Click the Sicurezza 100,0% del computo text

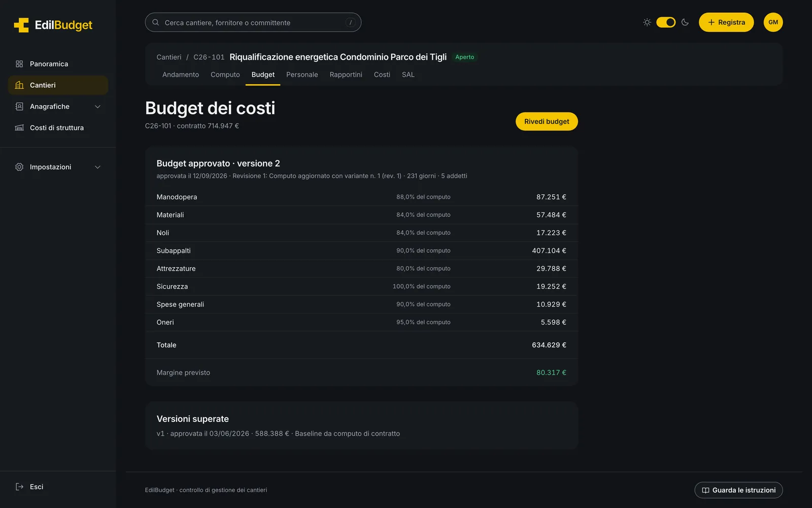point(421,287)
